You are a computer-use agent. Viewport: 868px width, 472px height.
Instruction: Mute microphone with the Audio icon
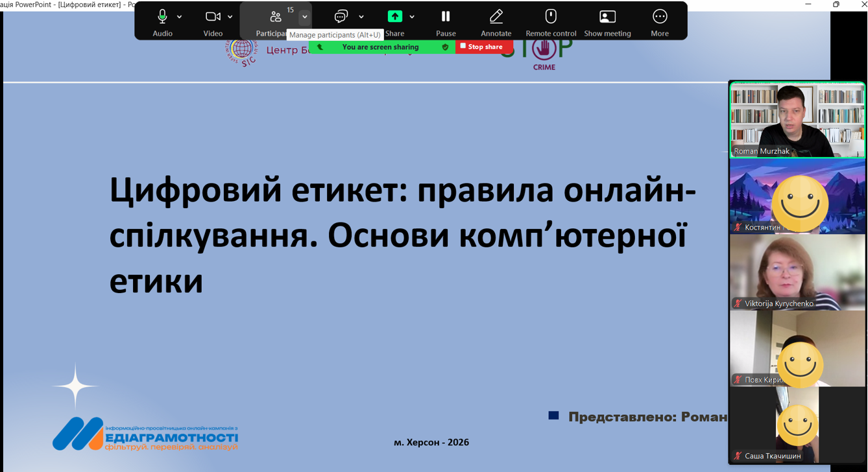click(162, 17)
